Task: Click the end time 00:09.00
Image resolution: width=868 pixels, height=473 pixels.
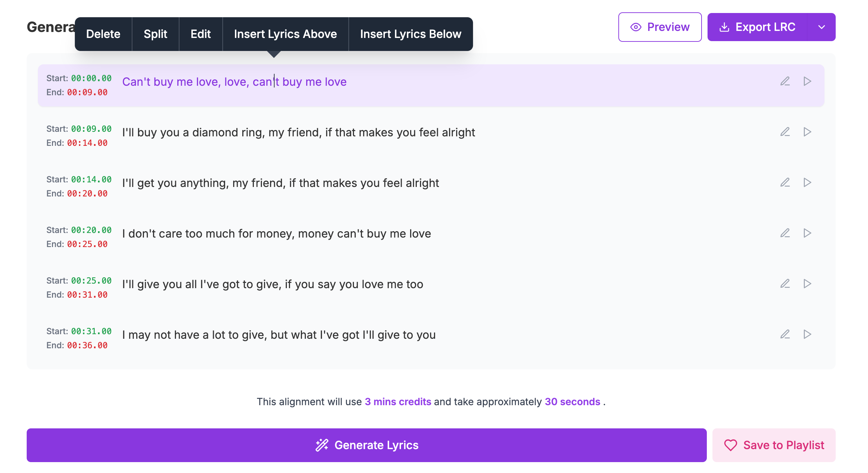Action: [x=87, y=92]
